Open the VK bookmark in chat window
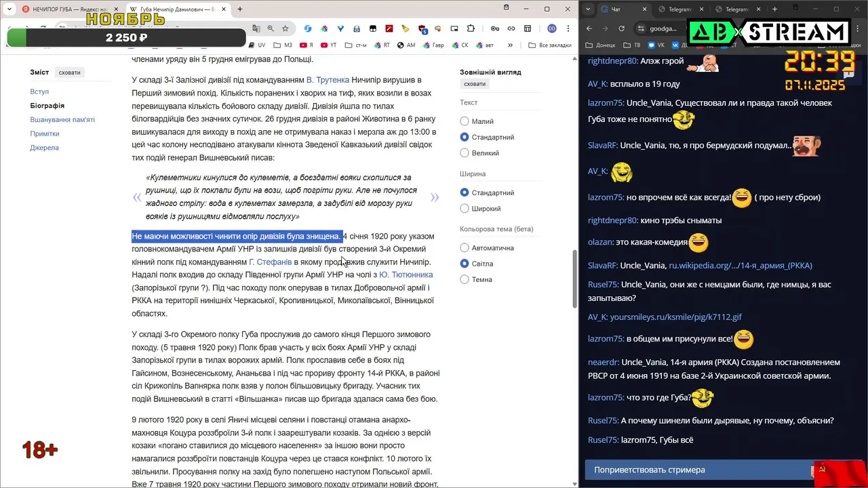The width and height of the screenshot is (868, 488). point(656,45)
